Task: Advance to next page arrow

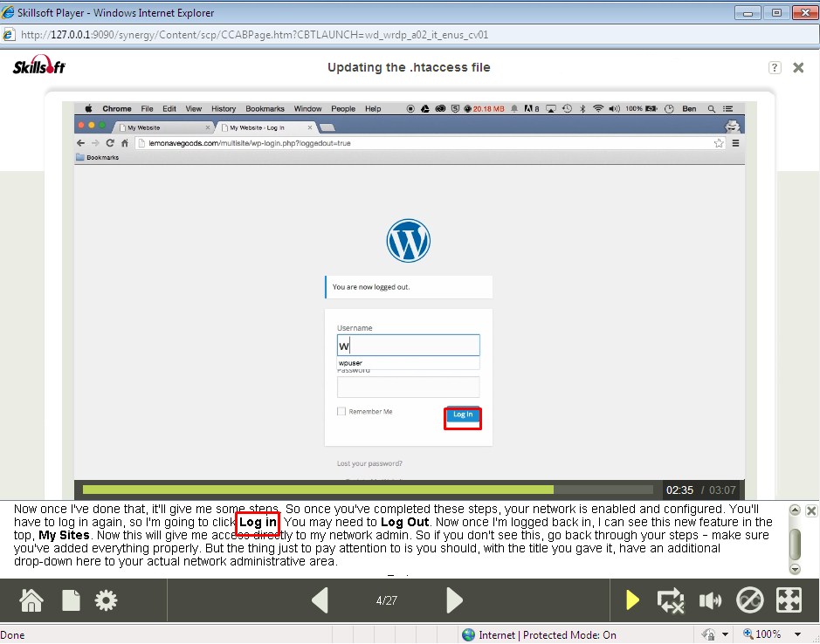Action: (x=454, y=600)
